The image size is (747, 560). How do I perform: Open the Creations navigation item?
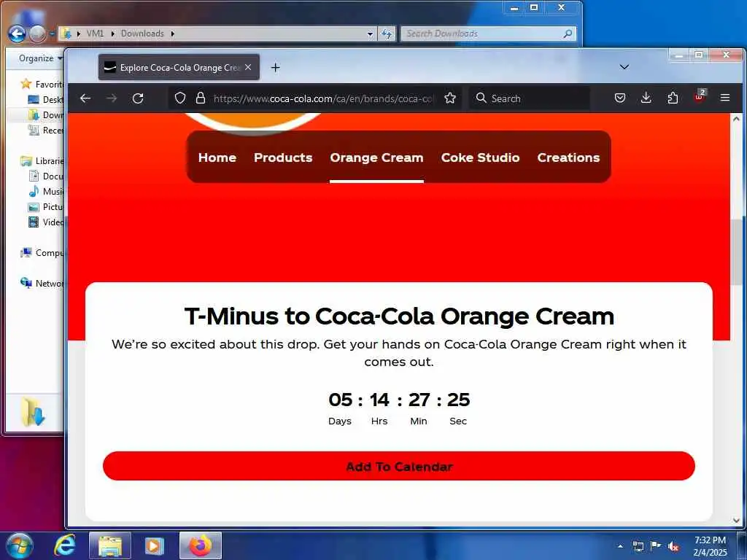pyautogui.click(x=568, y=157)
